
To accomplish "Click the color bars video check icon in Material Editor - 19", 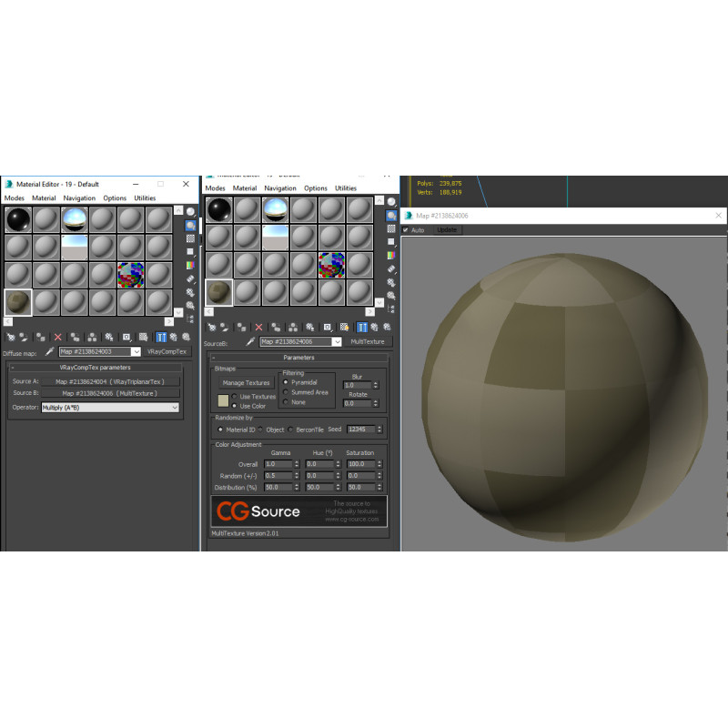I will (x=190, y=265).
